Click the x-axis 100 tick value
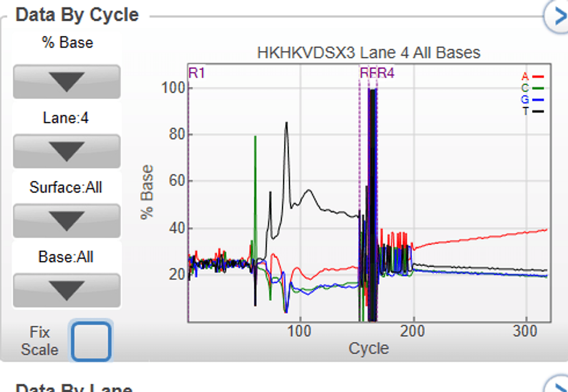This screenshot has height=392, width=568. pyautogui.click(x=300, y=331)
